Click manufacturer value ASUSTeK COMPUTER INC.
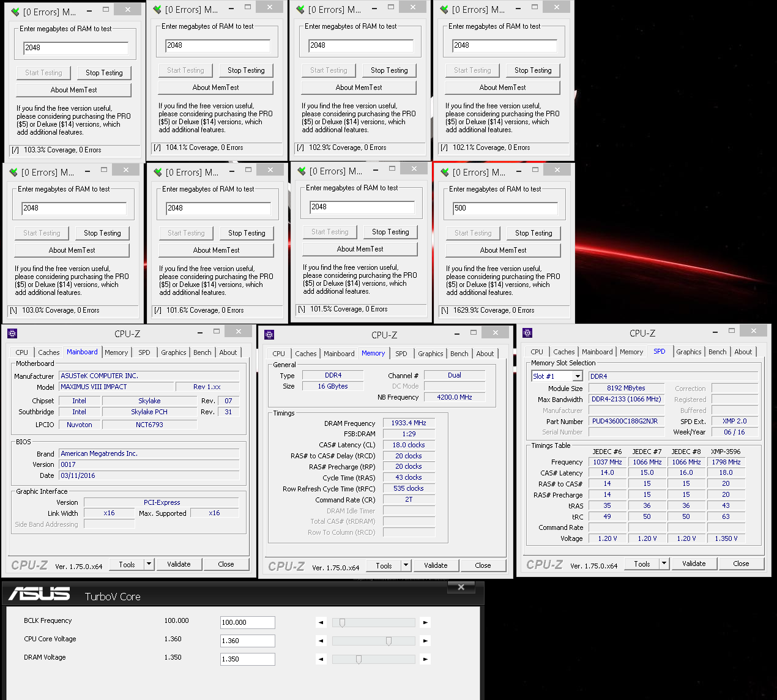Image resolution: width=777 pixels, height=700 pixels. 149,376
